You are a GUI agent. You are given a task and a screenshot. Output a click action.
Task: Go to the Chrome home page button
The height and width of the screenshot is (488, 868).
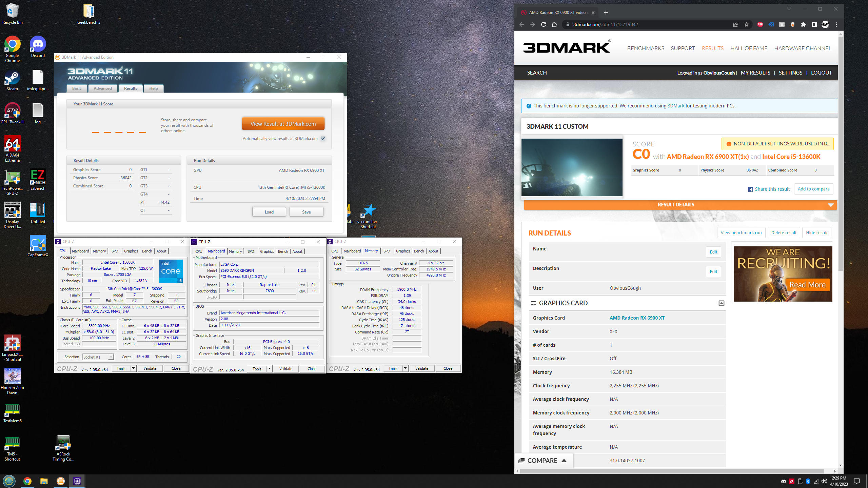click(554, 24)
